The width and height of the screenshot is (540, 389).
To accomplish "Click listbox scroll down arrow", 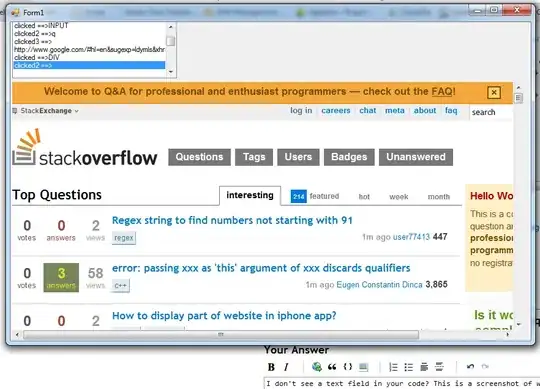I will tap(170, 72).
